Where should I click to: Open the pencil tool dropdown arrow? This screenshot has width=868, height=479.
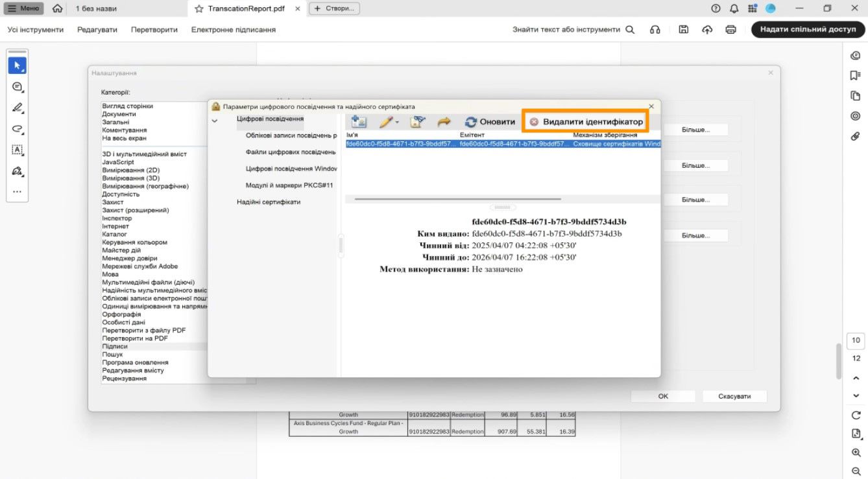397,122
